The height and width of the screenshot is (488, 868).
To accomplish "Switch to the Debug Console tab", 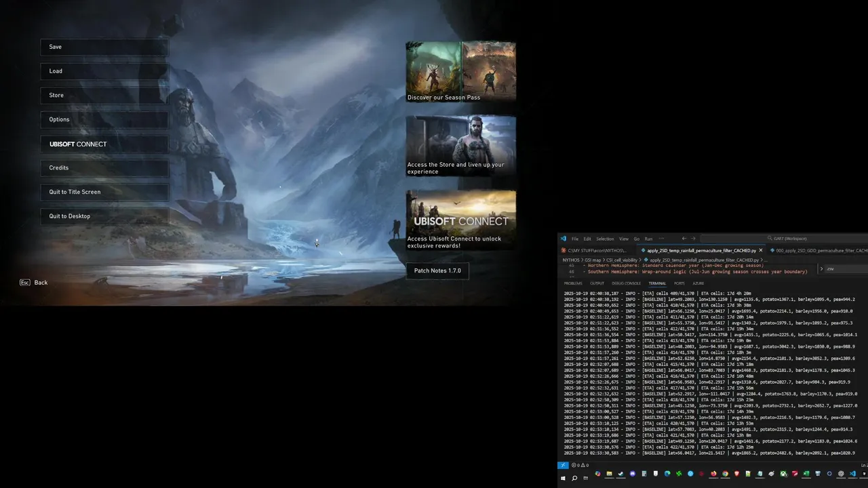I will click(626, 283).
